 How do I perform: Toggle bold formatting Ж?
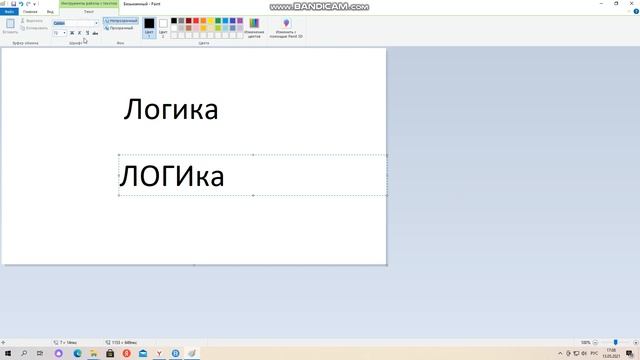[72, 33]
